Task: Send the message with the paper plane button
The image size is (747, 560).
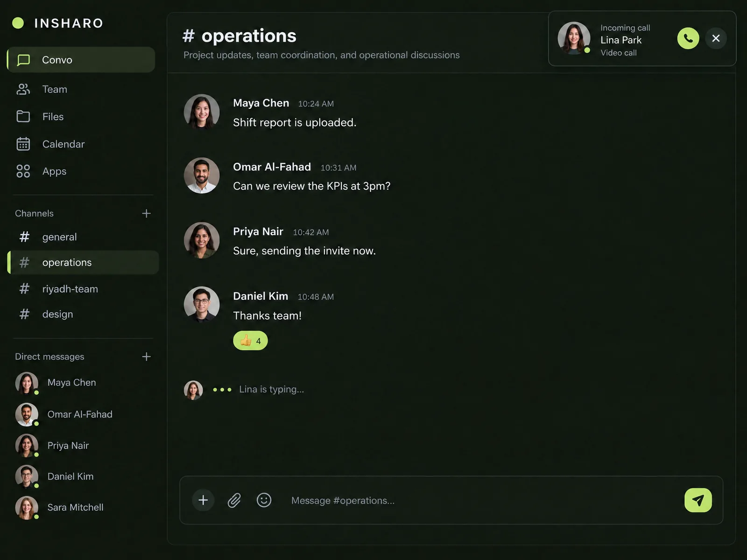Action: (x=698, y=500)
